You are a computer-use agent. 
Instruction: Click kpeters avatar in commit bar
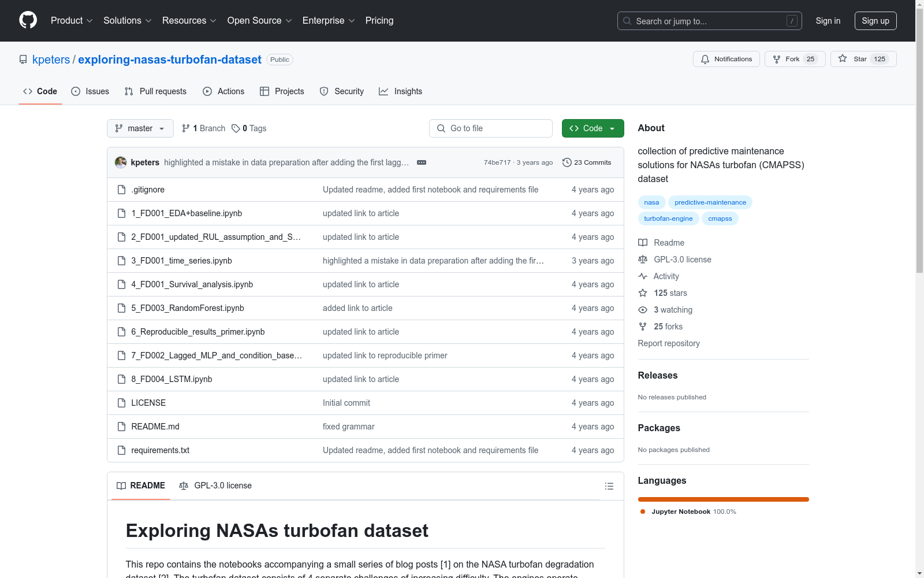(x=121, y=162)
